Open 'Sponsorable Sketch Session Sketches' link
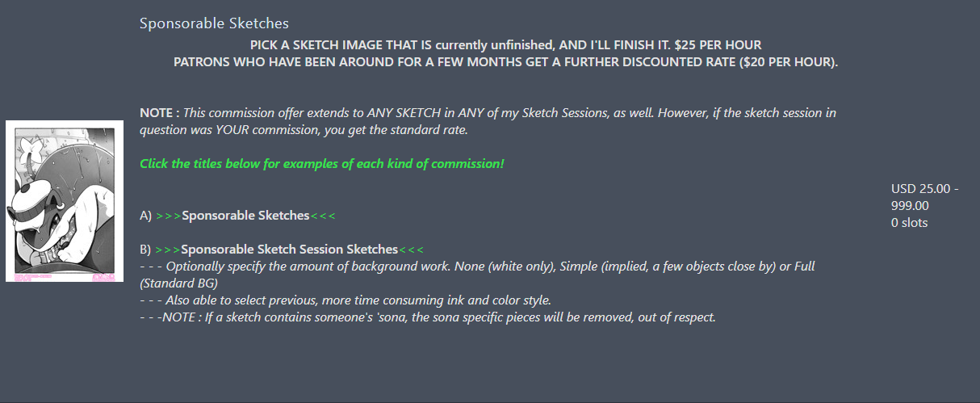The width and height of the screenshot is (980, 403). click(289, 250)
